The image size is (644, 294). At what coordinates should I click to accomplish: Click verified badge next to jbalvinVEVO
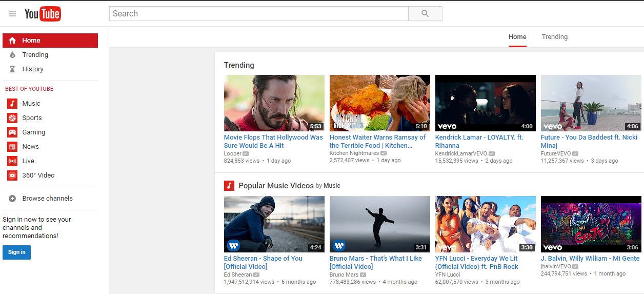(575, 266)
